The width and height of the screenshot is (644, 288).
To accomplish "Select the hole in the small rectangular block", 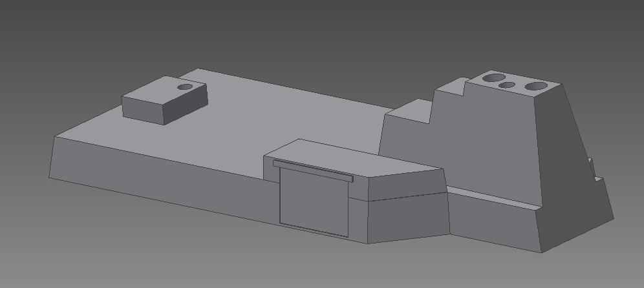I will point(185,87).
